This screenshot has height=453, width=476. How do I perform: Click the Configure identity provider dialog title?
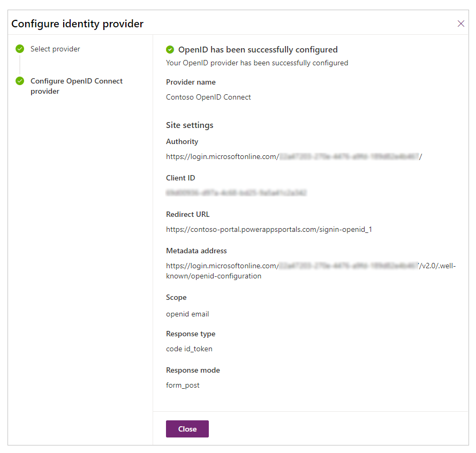click(77, 24)
